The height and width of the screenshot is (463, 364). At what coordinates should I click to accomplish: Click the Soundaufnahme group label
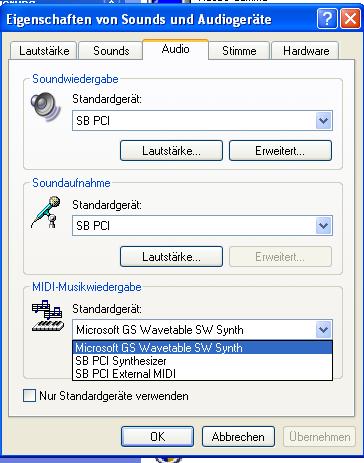point(71,183)
